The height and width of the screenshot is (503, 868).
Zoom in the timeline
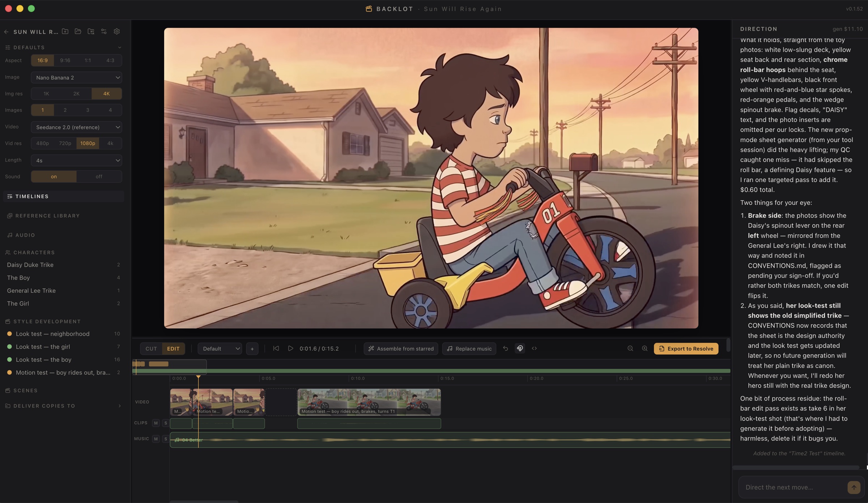[x=644, y=348]
